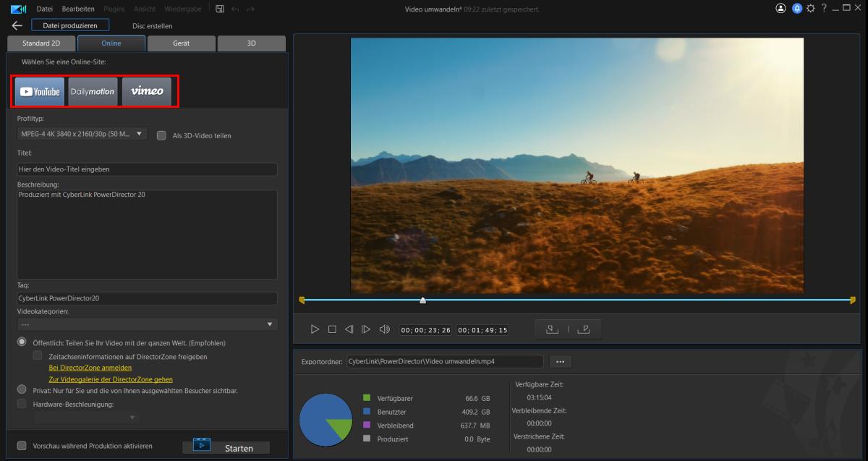Stop the video preview playback
868x461 pixels.
[332, 329]
